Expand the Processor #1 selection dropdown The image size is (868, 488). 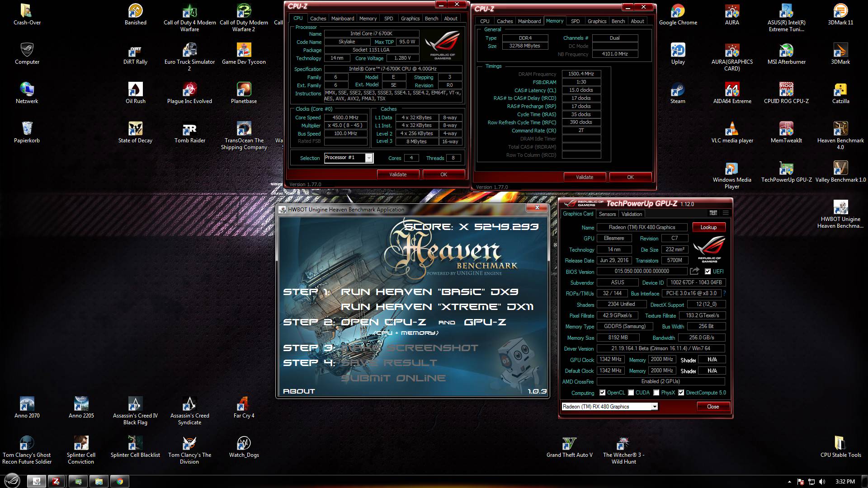[x=369, y=158]
